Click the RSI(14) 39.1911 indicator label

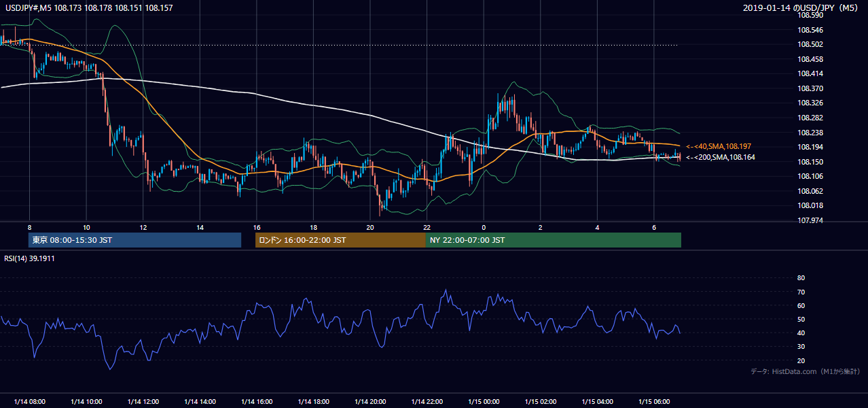pos(29,258)
